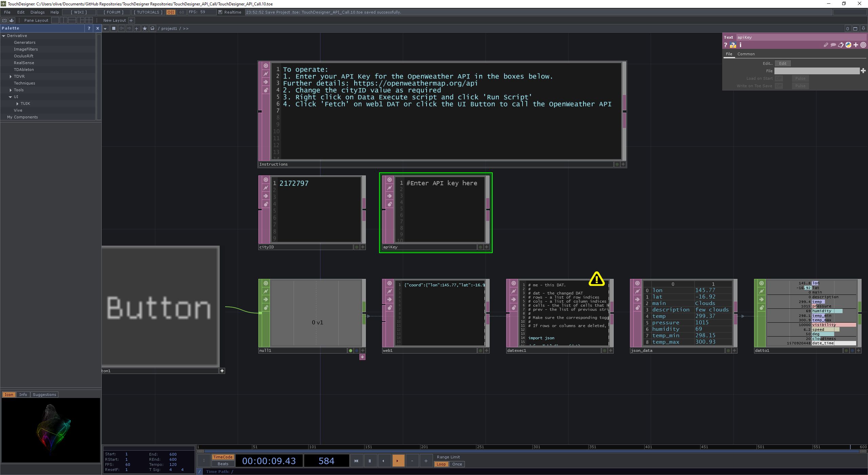
Task: Open the file browser plus next to File field
Action: [863, 71]
